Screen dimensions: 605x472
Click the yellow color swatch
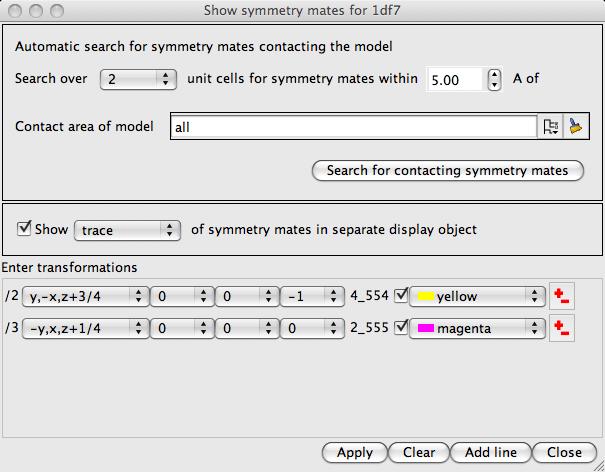pos(426,296)
